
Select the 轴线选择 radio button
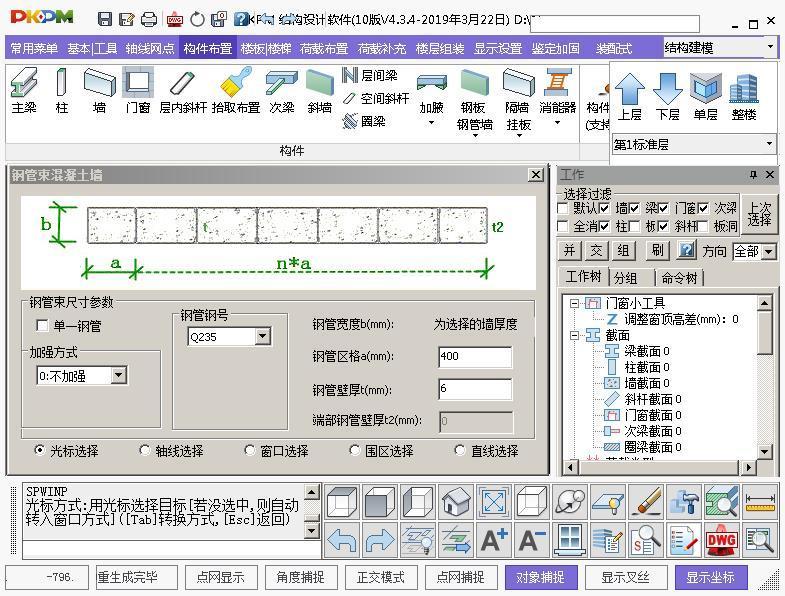(145, 450)
